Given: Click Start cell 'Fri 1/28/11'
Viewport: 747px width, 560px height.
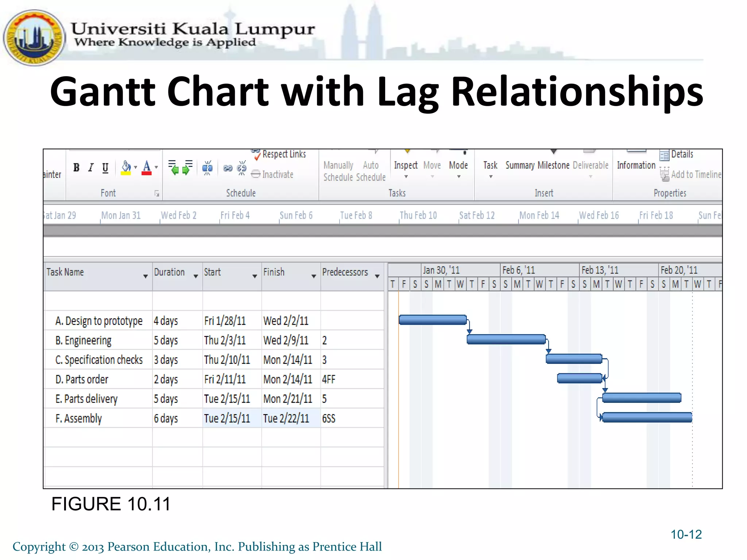Looking at the screenshot, I should (232, 321).
